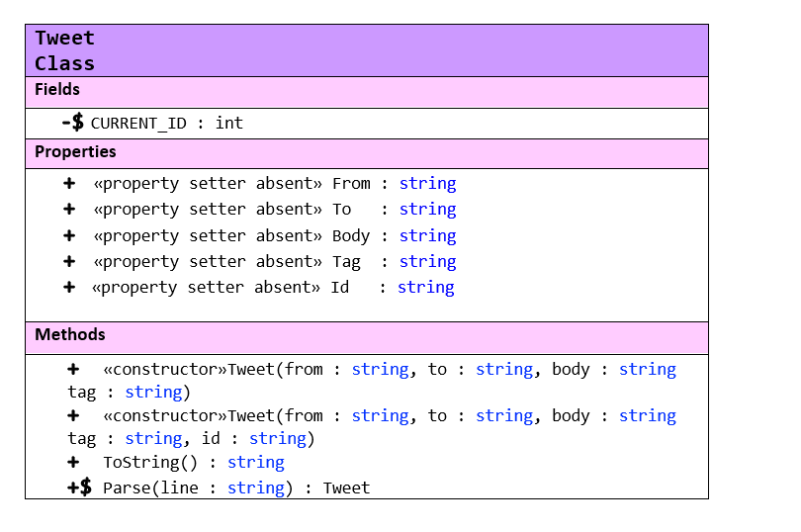Click the string type of From property
This screenshot has width=801, height=532.
click(427, 184)
